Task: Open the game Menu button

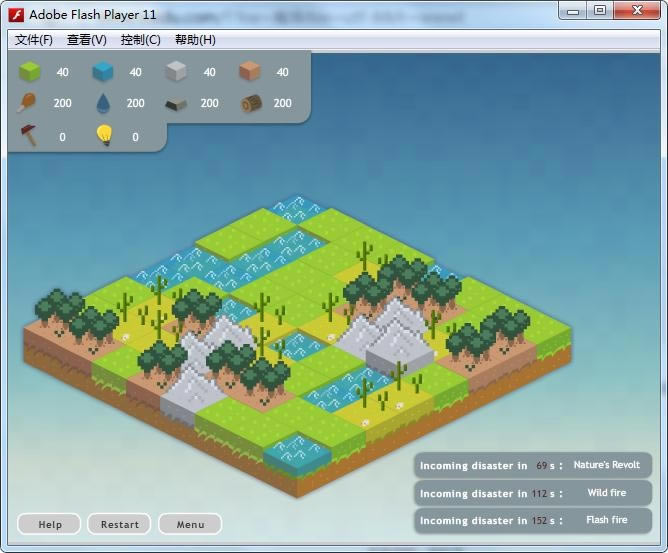Action: (x=190, y=524)
